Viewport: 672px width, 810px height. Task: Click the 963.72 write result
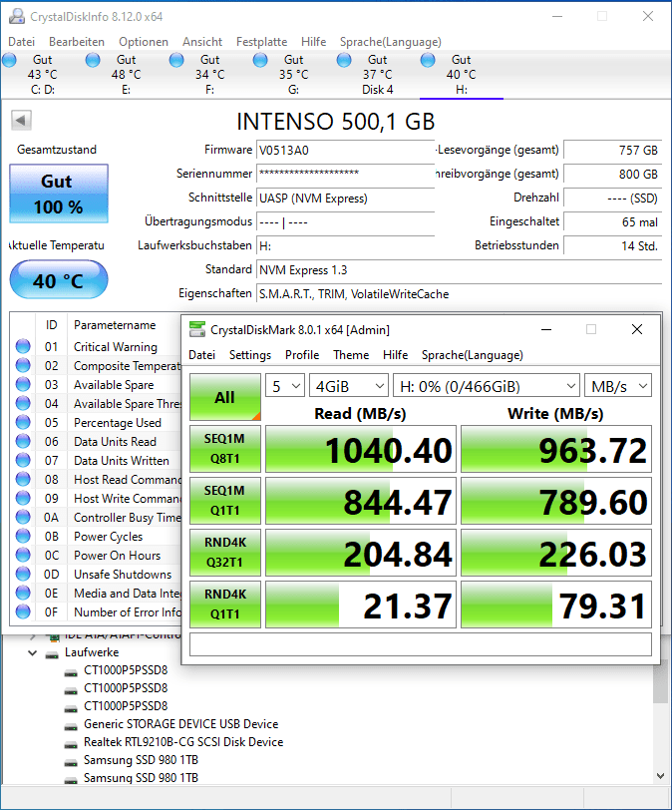556,449
